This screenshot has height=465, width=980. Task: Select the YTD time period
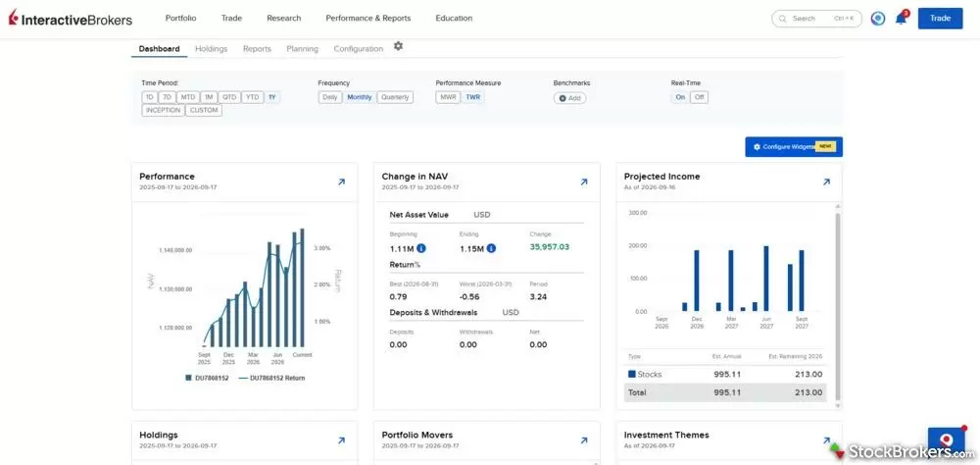[253, 97]
